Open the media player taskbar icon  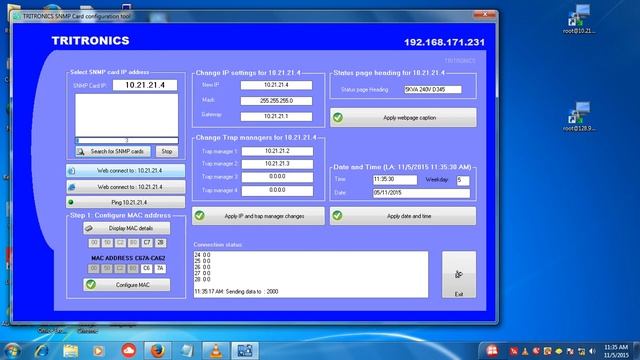98,351
